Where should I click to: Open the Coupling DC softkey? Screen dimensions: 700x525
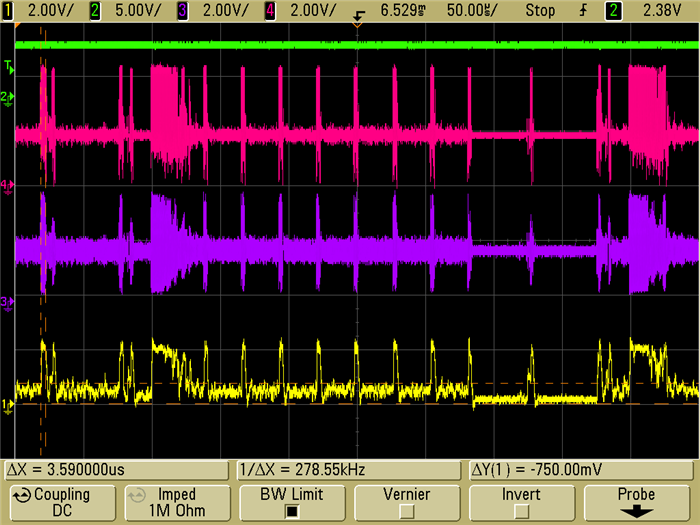pyautogui.click(x=62, y=503)
